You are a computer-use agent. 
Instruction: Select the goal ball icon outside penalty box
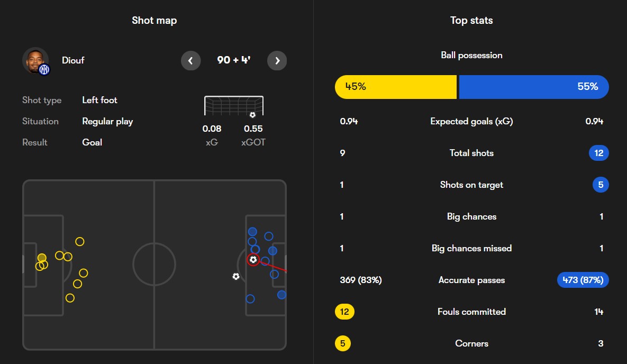(x=236, y=276)
